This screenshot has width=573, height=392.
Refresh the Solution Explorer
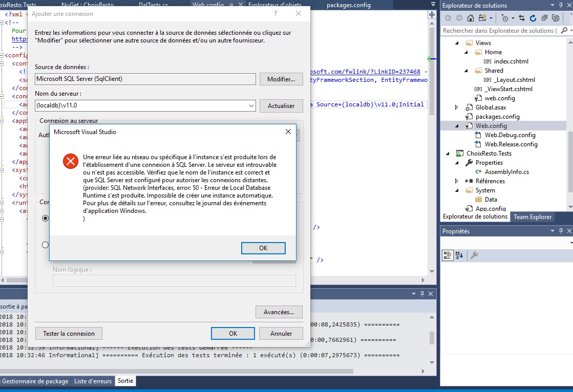click(534, 18)
